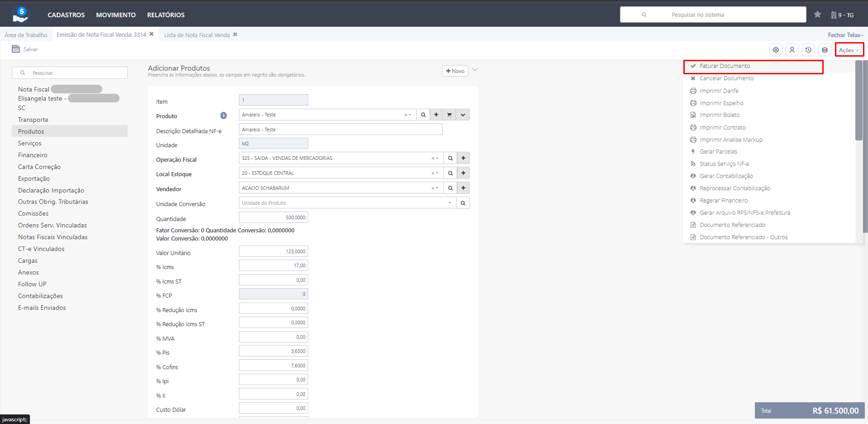Click the Valor Unitário input field
The height and width of the screenshot is (424, 868).
click(273, 251)
